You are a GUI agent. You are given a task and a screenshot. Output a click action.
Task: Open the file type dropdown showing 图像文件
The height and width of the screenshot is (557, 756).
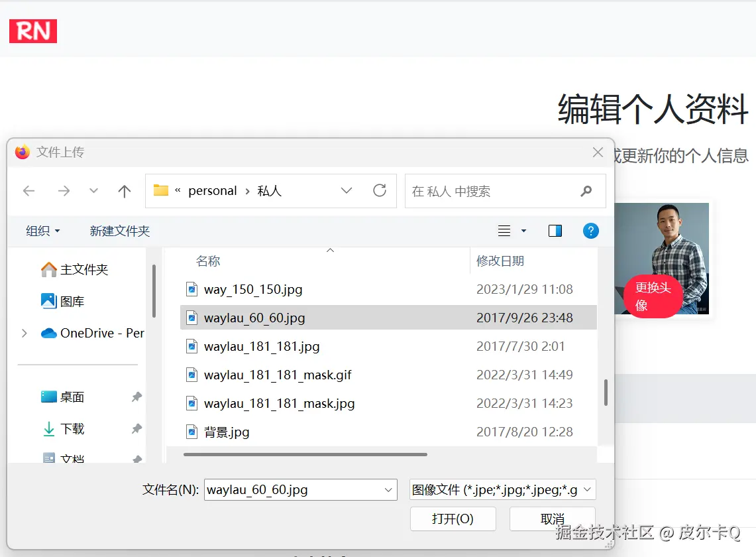tap(518, 489)
